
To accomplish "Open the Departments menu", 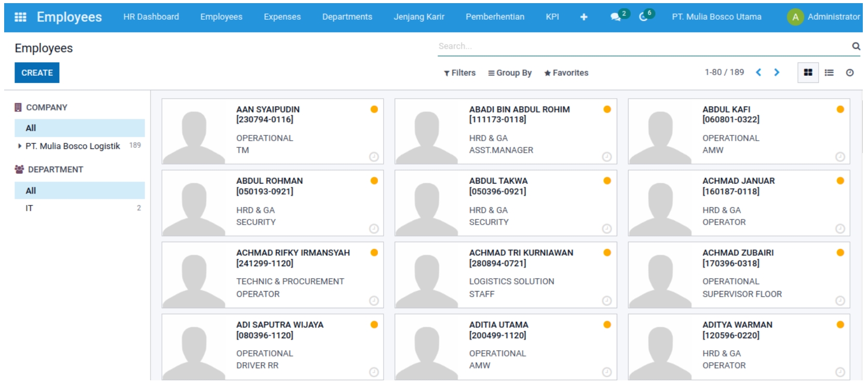I will [x=347, y=17].
